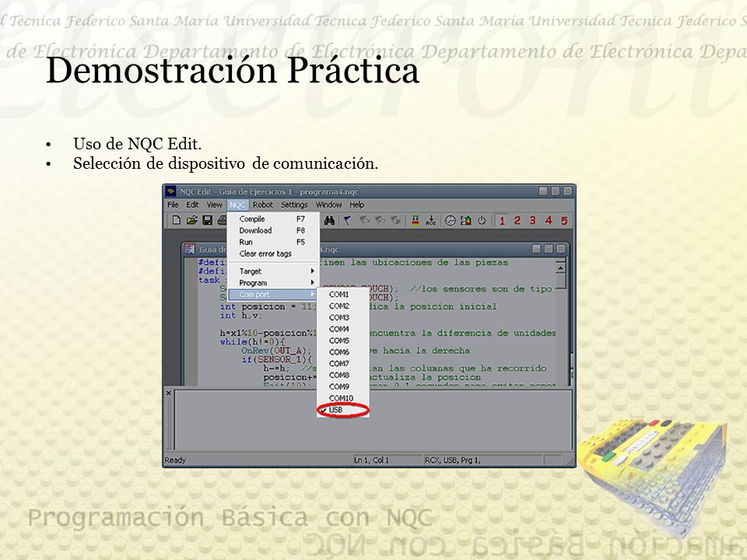
Task: Choose Download from the NQC menu
Action: [x=273, y=230]
